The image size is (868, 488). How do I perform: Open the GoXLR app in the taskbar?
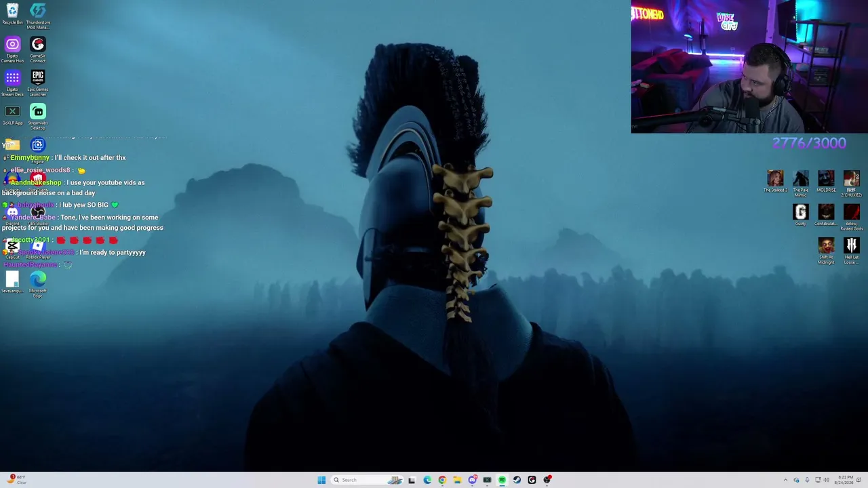click(x=487, y=480)
